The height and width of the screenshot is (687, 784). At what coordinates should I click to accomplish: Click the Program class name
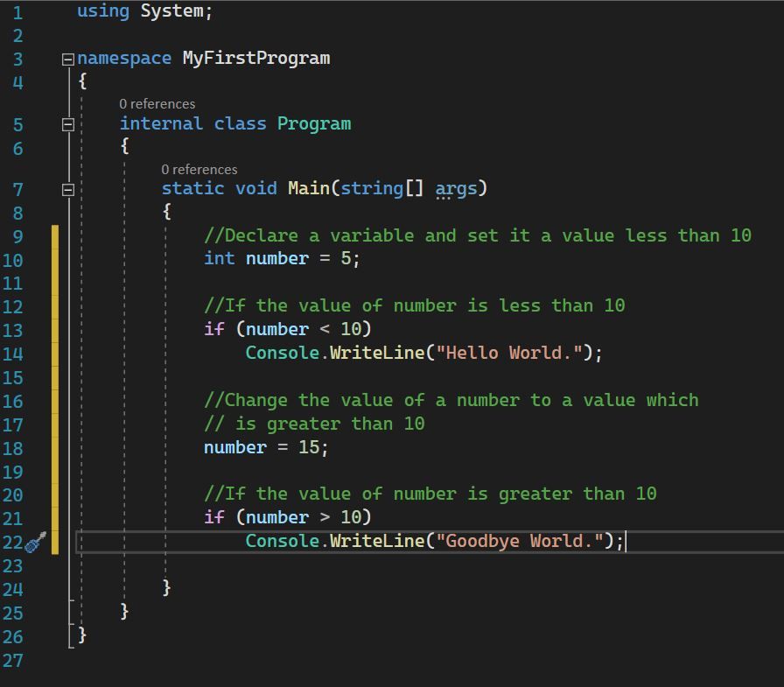tap(313, 123)
